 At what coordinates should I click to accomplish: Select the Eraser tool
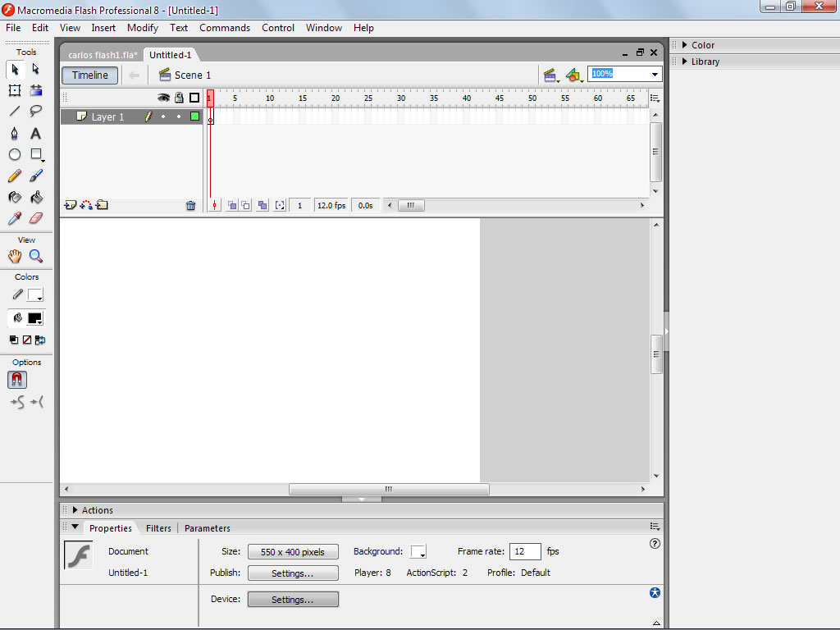36,218
